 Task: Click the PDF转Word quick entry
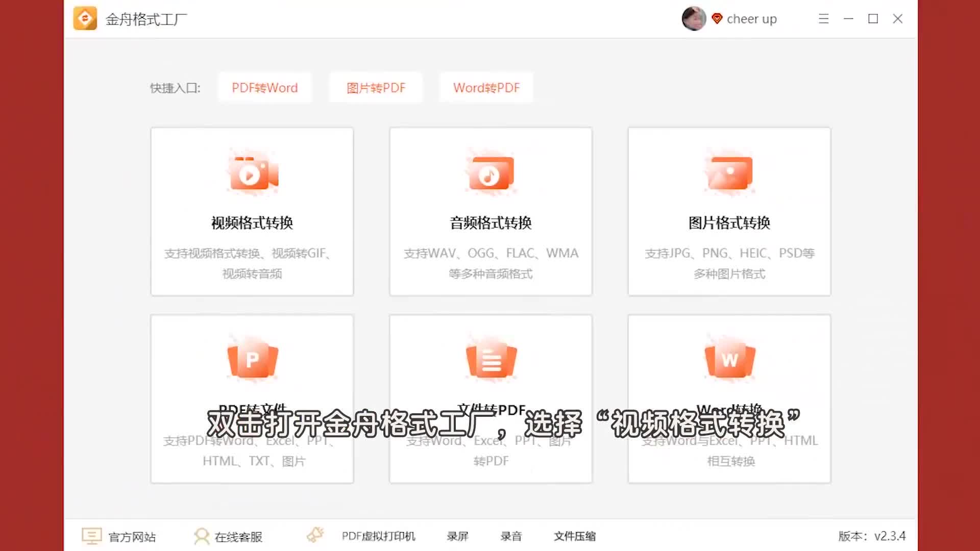tap(264, 88)
